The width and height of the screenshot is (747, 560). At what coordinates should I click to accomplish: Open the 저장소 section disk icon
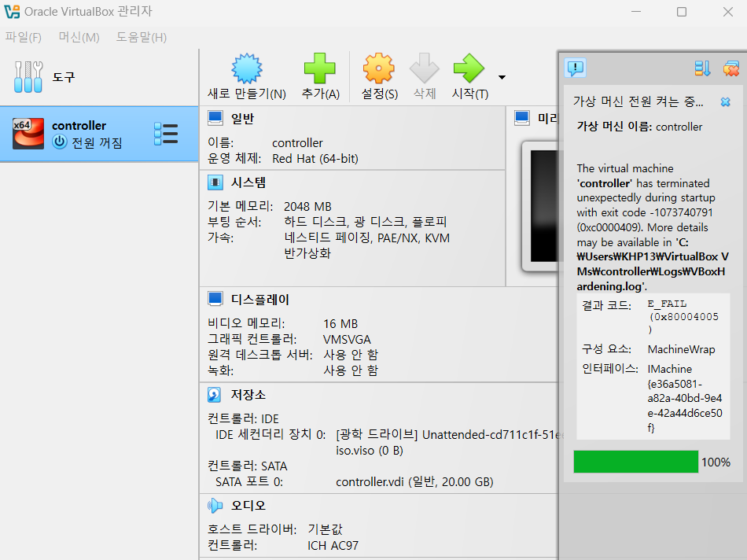tap(215, 395)
